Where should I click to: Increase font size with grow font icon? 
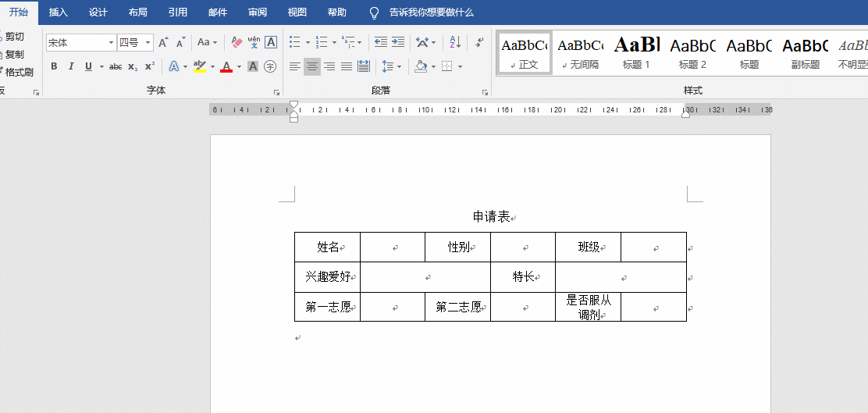pyautogui.click(x=162, y=42)
